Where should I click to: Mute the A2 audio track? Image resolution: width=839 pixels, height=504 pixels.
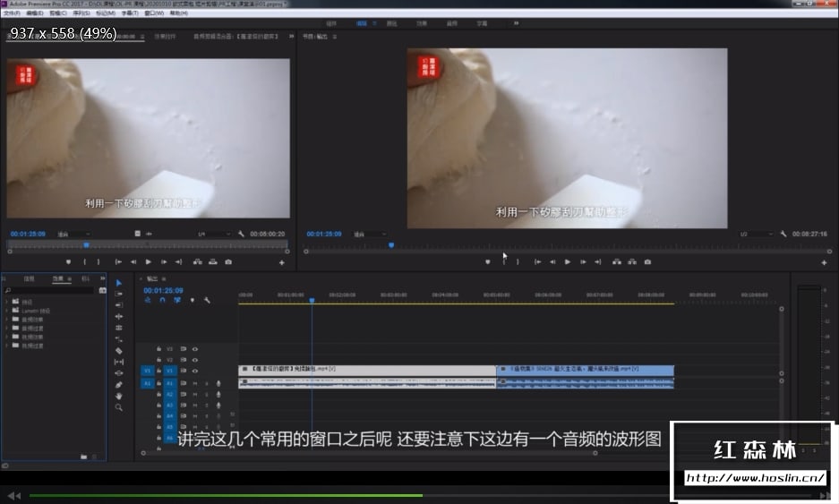(x=195, y=394)
